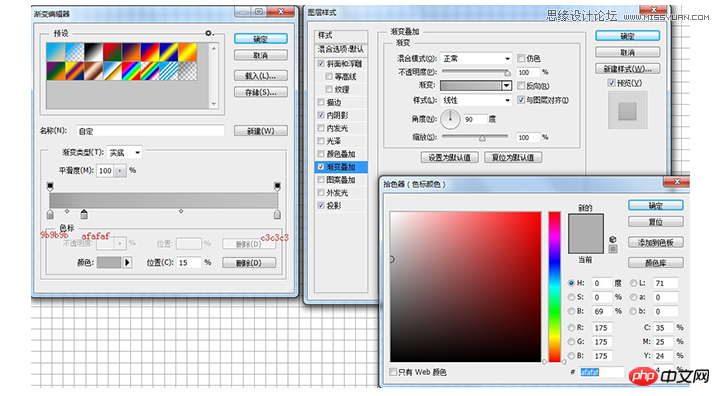Toggle the 与图层对齐 checkbox
Image resolution: width=720 pixels, height=396 pixels.
(x=521, y=100)
